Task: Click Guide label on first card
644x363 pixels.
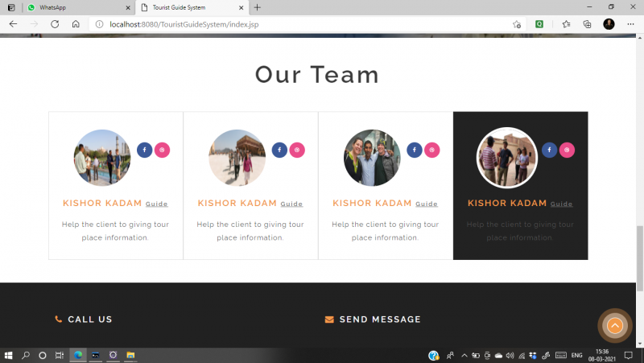Action: pos(156,204)
